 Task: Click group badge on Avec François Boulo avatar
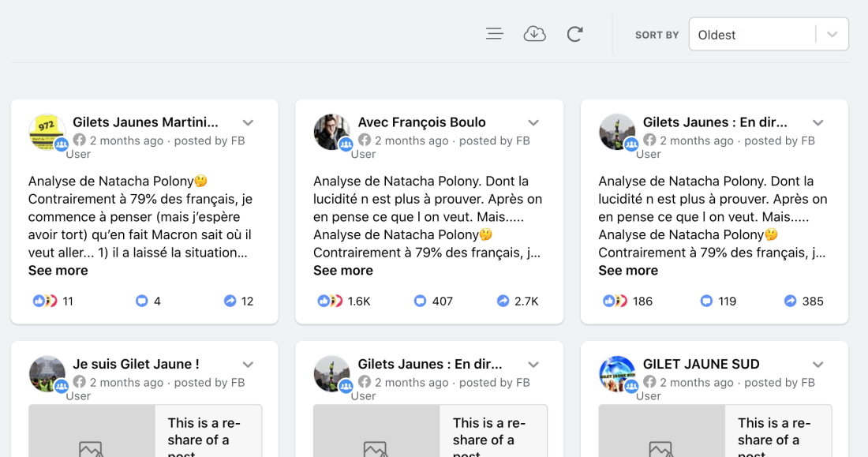[x=346, y=144]
